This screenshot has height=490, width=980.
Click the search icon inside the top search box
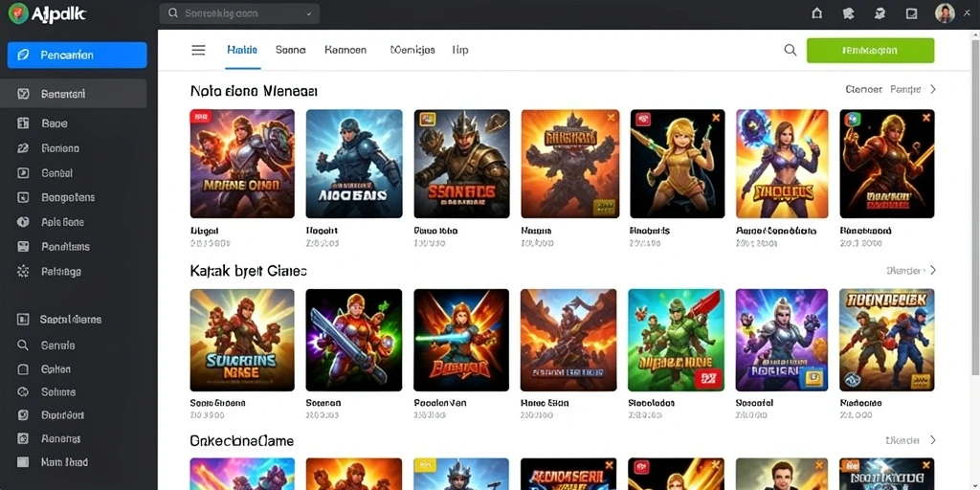(x=173, y=13)
